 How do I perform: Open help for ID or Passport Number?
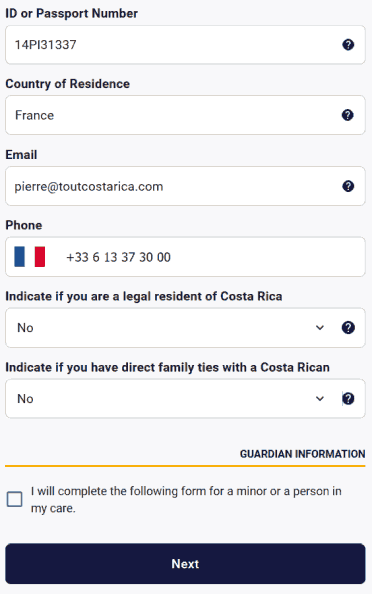point(348,45)
